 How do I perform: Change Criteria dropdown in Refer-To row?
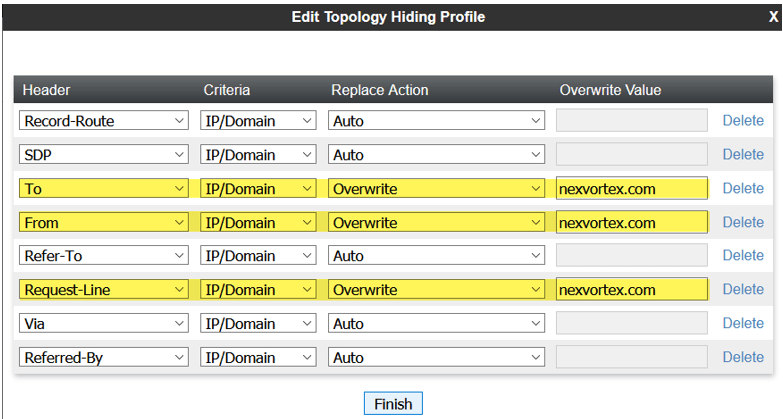(x=258, y=256)
